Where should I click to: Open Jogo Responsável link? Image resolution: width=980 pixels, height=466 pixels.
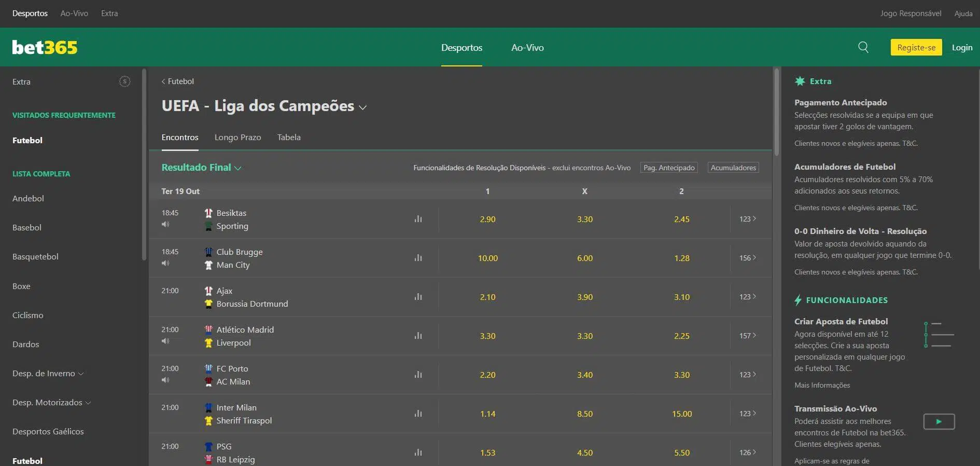(x=911, y=13)
